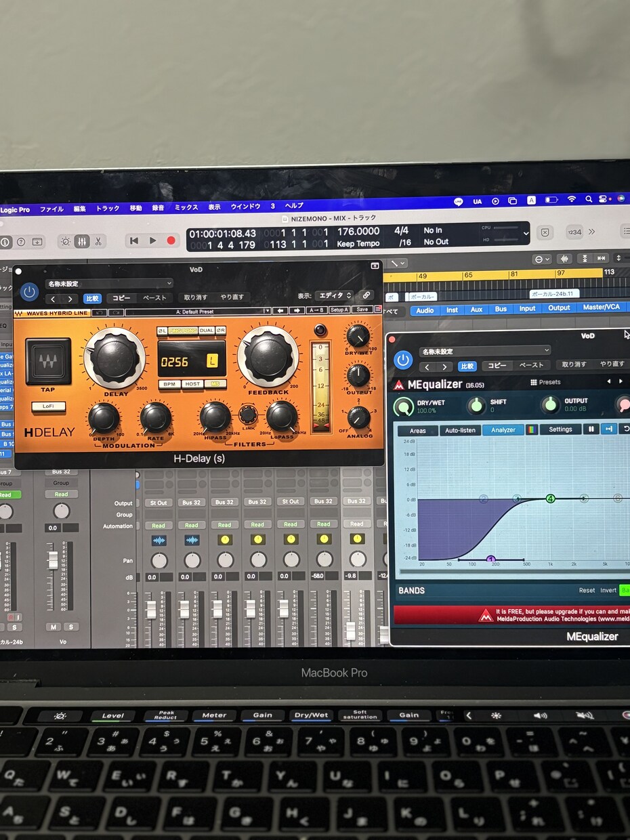Screen dimensions: 630x840
Task: Enable the LoFi button in H-Delay
Action: pos(48,406)
